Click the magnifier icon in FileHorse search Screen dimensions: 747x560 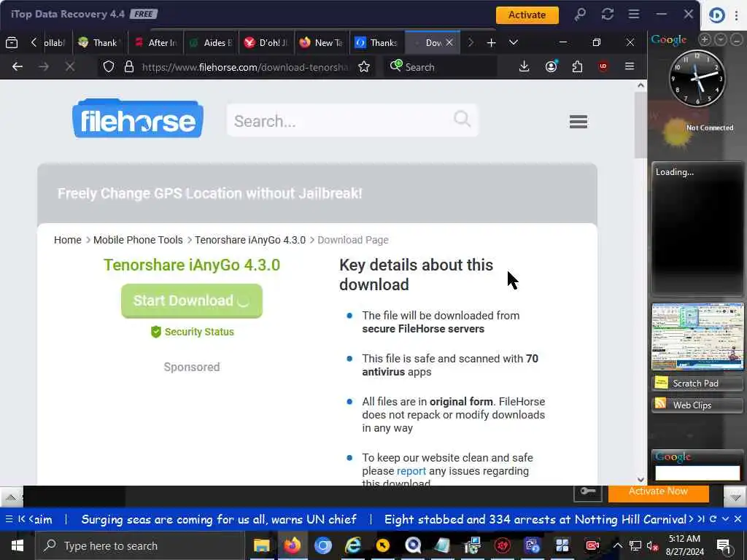click(x=462, y=119)
